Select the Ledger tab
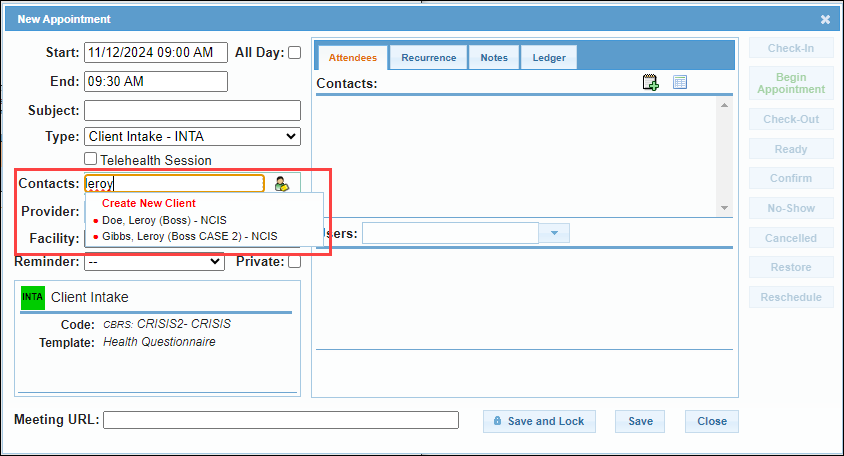844x456 pixels. pyautogui.click(x=549, y=58)
